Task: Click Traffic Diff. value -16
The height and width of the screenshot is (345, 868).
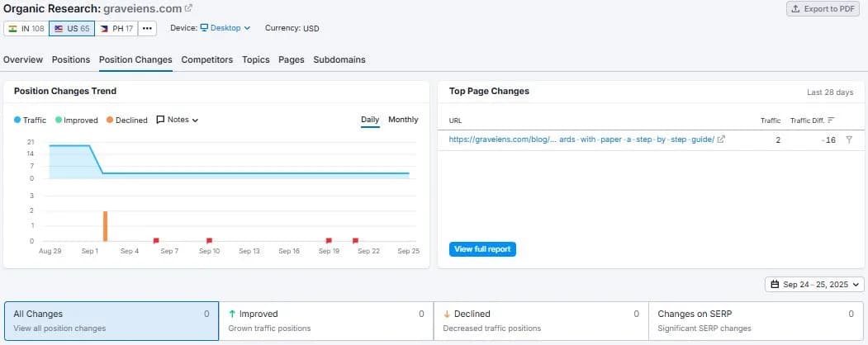Action: tap(828, 140)
